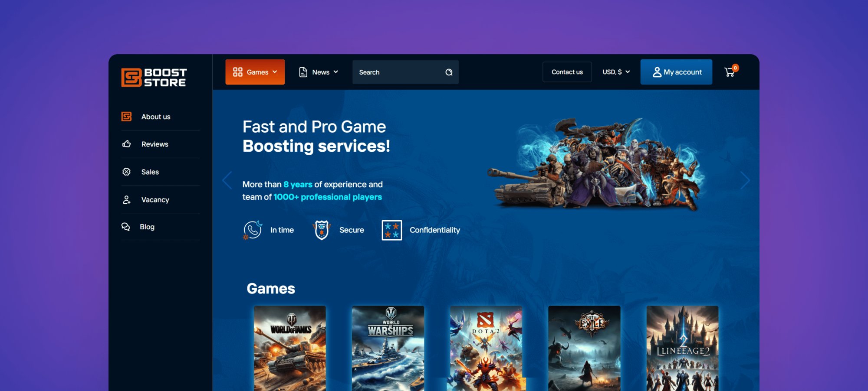Type in the Search field
The image size is (868, 391).
(x=397, y=72)
